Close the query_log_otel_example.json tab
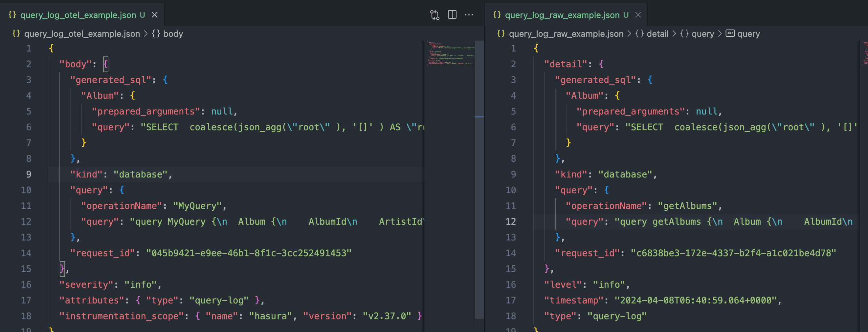This screenshot has width=868, height=332. click(x=155, y=15)
